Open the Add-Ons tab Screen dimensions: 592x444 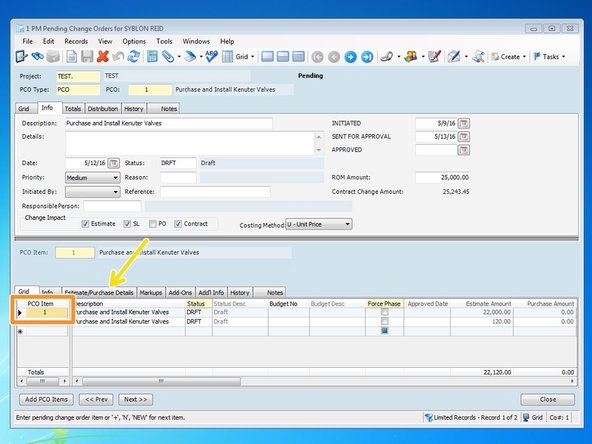pos(180,293)
